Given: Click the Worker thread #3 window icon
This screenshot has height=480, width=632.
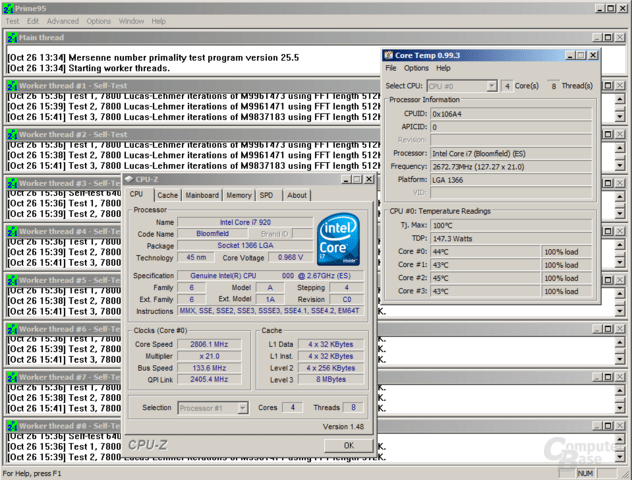Looking at the screenshot, I should [12, 183].
